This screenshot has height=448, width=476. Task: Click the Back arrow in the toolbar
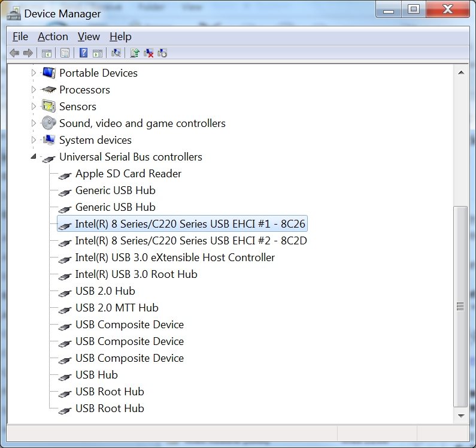14,53
